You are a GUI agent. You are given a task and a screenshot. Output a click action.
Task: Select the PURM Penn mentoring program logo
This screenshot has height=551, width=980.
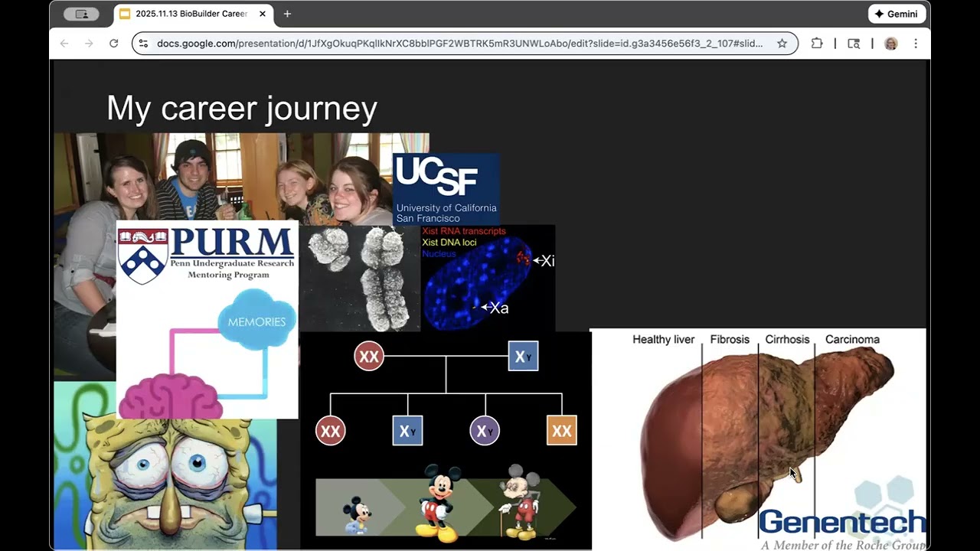click(207, 253)
